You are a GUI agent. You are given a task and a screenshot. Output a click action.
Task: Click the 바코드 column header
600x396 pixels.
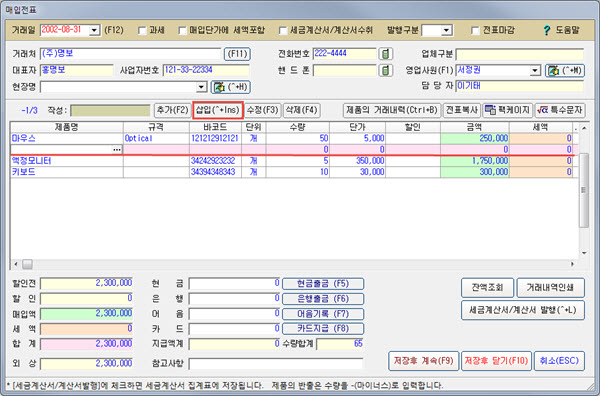point(215,127)
